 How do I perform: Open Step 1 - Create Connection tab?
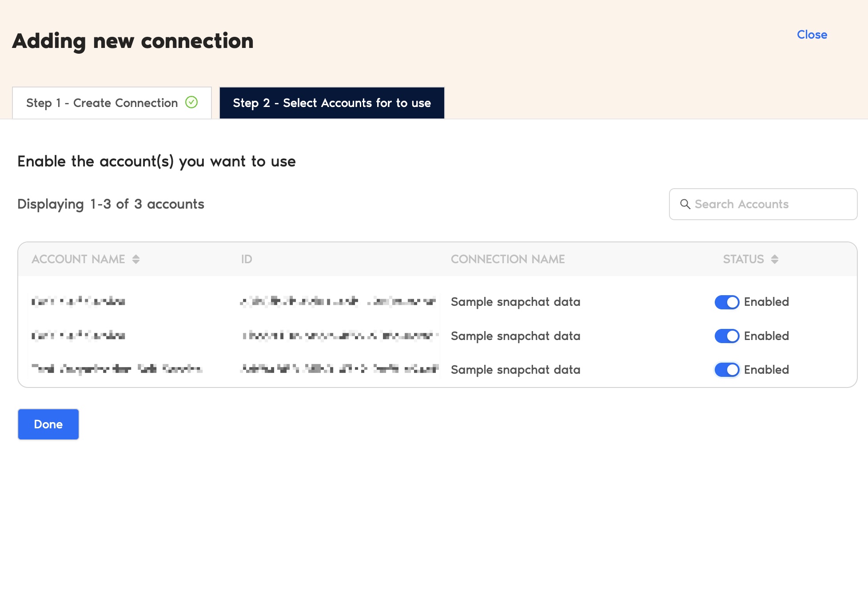[x=112, y=103]
